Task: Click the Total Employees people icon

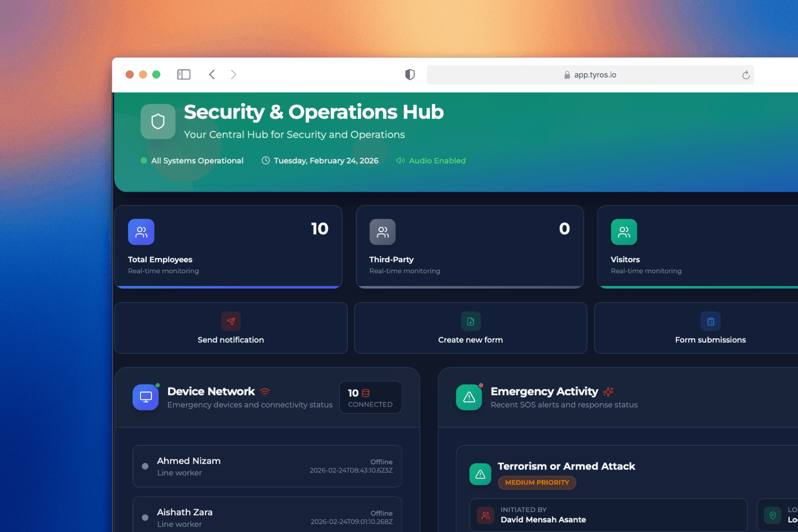Action: (x=141, y=232)
